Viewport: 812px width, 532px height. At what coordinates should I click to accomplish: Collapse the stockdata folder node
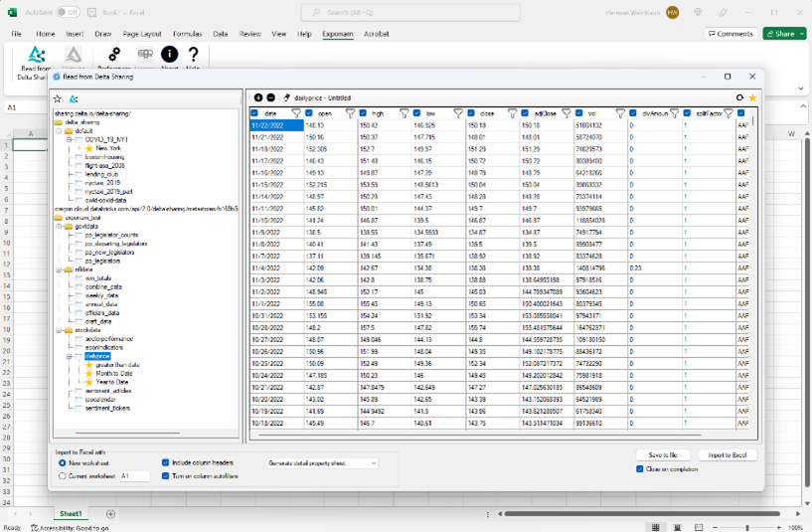point(59,330)
